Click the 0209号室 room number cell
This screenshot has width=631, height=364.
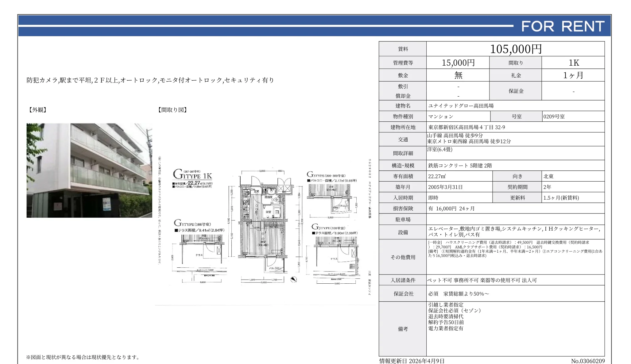tap(554, 117)
